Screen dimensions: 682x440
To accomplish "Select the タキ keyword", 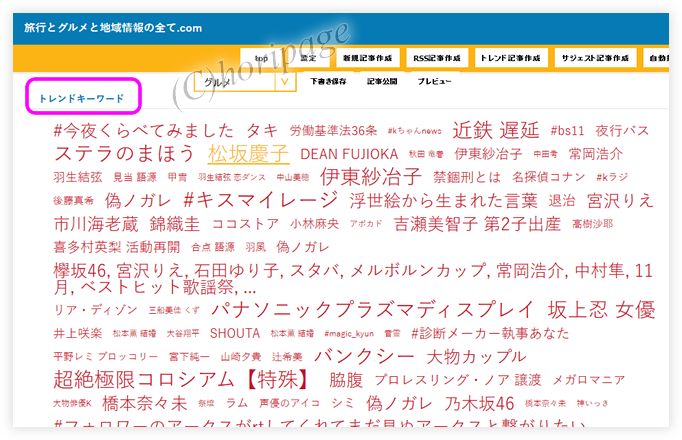I will pos(262,130).
